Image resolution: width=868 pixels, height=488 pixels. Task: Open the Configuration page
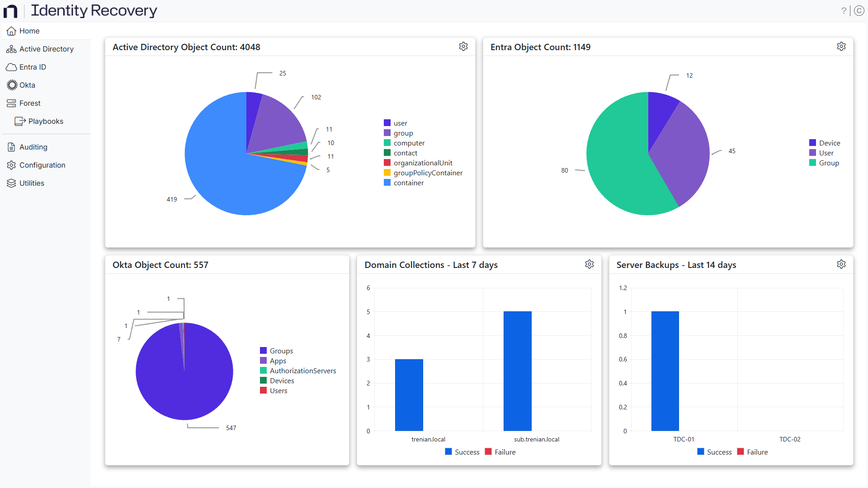pos(42,165)
